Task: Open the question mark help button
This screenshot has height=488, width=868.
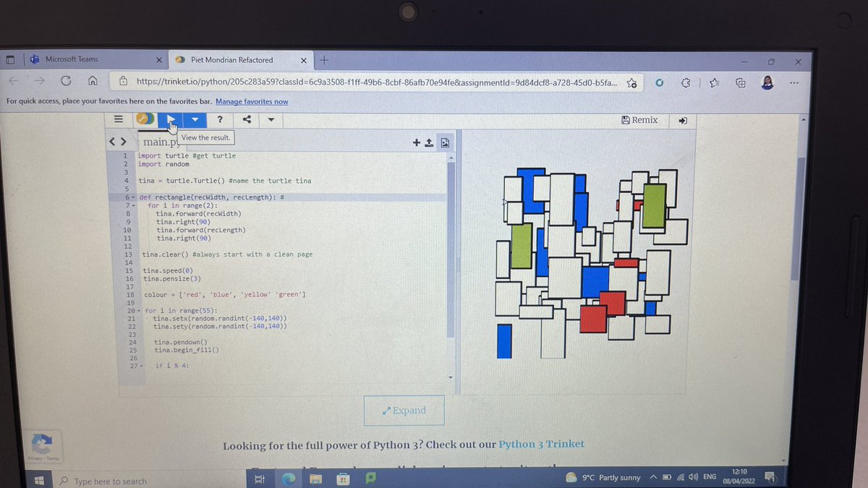Action: pyautogui.click(x=220, y=120)
